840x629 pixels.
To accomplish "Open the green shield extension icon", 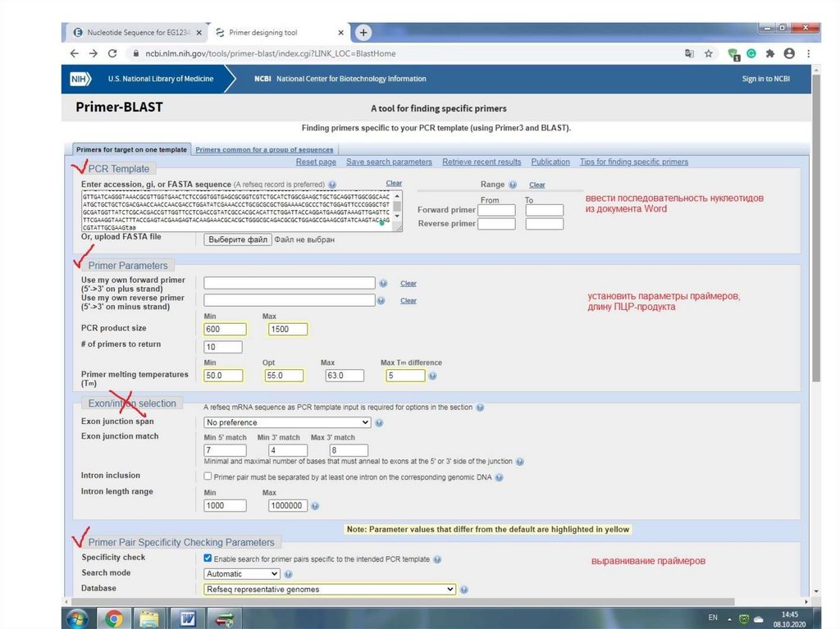I will (x=733, y=53).
